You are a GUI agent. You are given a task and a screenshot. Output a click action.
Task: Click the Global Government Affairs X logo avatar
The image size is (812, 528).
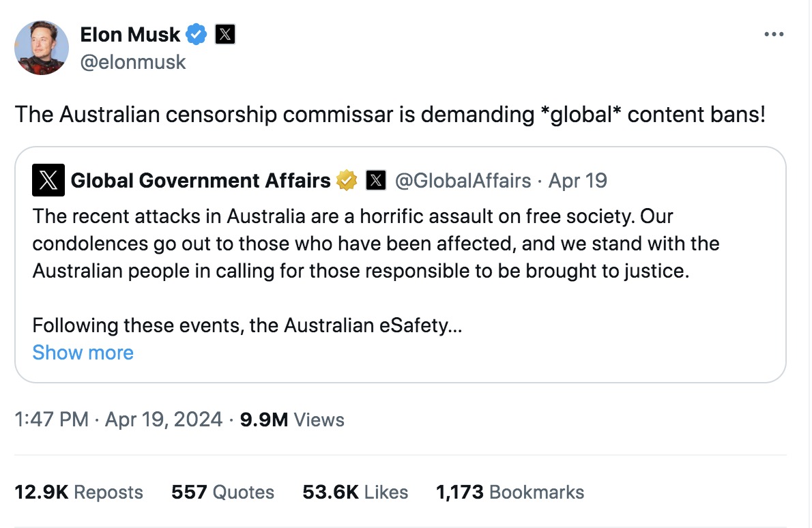click(x=48, y=181)
